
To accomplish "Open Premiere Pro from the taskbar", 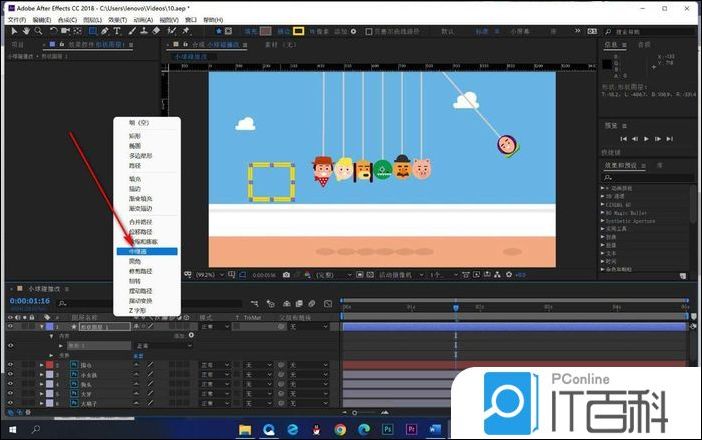I will [412, 429].
